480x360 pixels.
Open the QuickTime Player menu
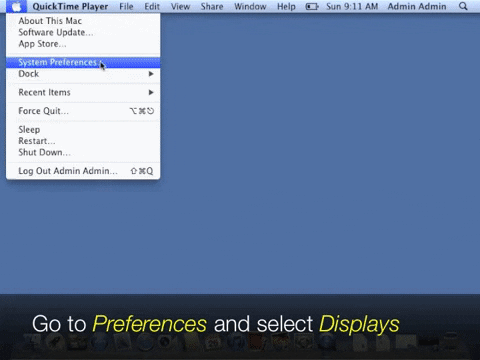point(70,6)
